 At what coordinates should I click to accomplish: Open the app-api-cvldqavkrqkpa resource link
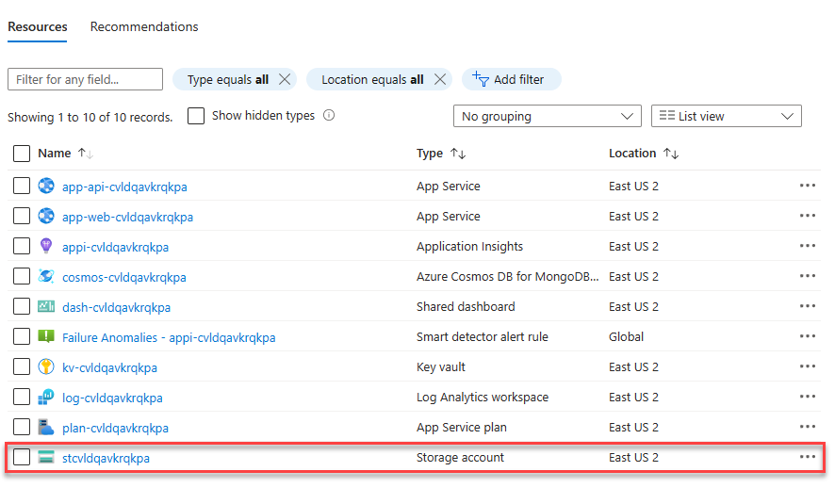(x=124, y=187)
